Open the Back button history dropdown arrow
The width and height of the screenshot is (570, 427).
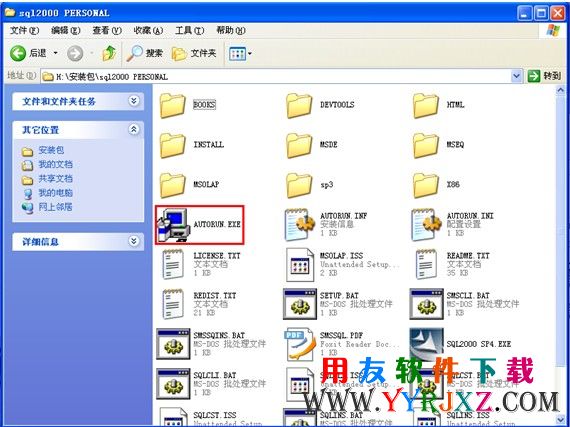click(x=56, y=53)
